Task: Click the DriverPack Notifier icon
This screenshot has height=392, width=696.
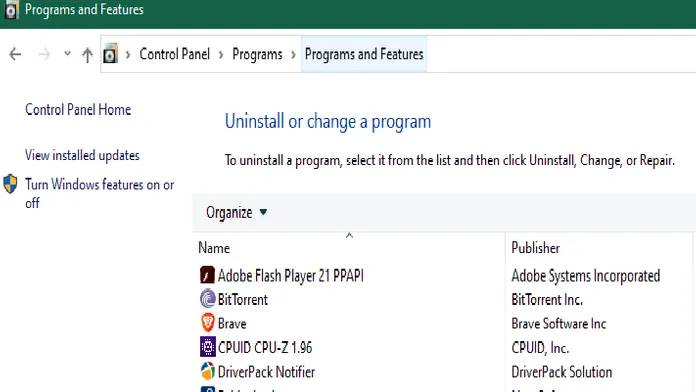Action: click(x=207, y=372)
